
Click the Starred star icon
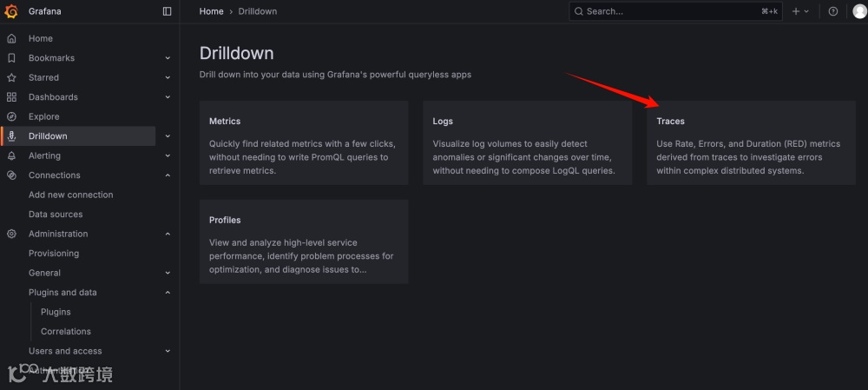11,77
